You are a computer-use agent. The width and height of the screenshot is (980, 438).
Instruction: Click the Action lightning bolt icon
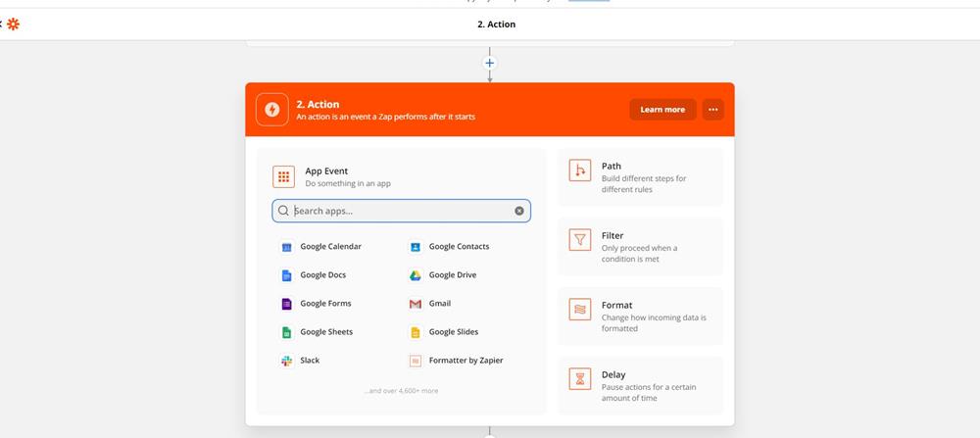(x=271, y=110)
